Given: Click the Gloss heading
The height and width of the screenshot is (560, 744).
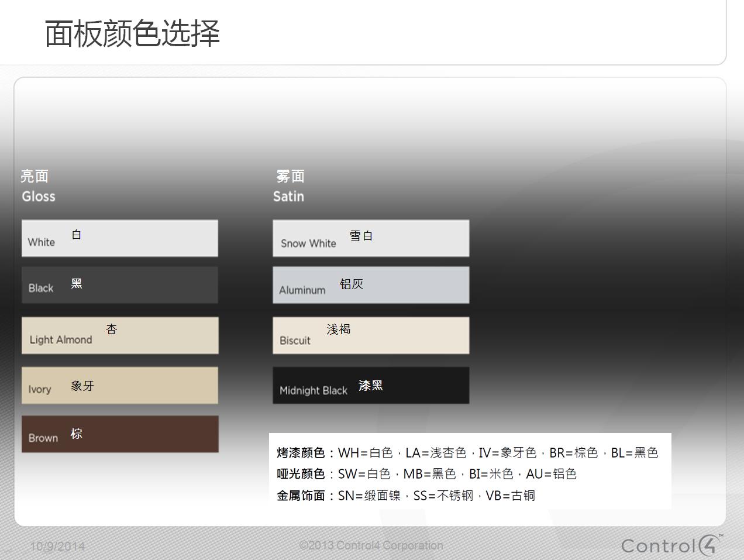Looking at the screenshot, I should [x=39, y=197].
